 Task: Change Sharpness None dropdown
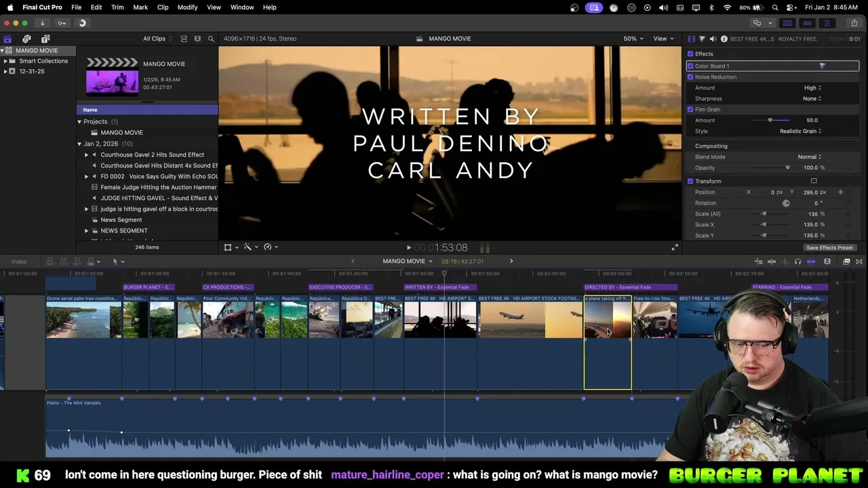(x=812, y=98)
